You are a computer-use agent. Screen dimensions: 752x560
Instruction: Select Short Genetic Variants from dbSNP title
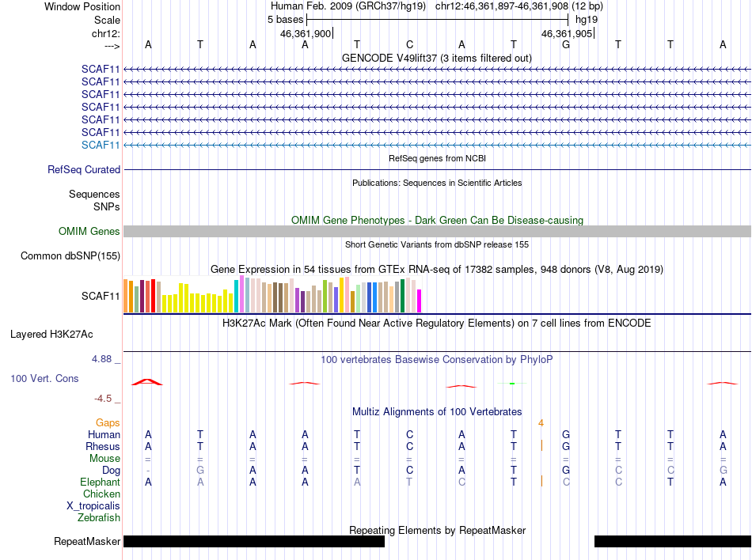[x=437, y=244]
